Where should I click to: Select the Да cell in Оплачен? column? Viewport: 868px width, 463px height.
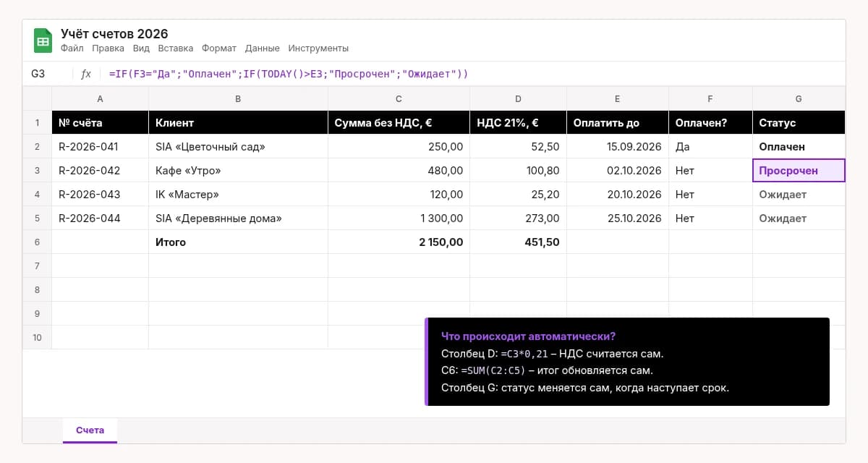(x=710, y=147)
